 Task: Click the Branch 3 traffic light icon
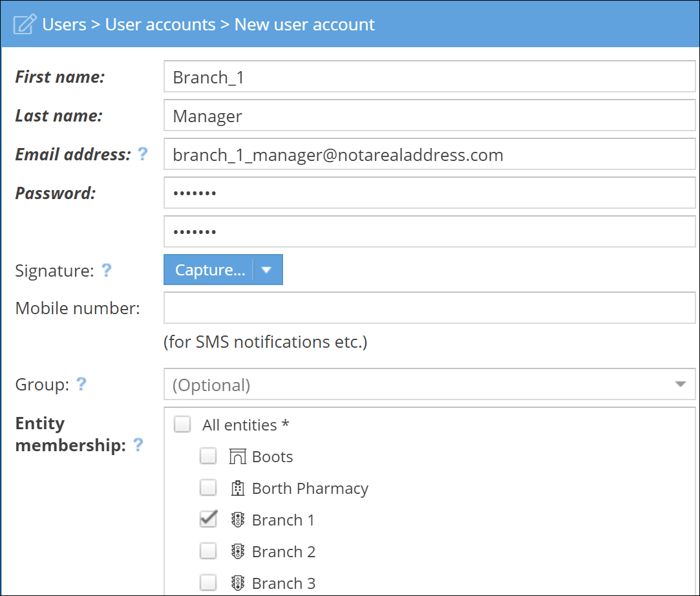pos(238,583)
